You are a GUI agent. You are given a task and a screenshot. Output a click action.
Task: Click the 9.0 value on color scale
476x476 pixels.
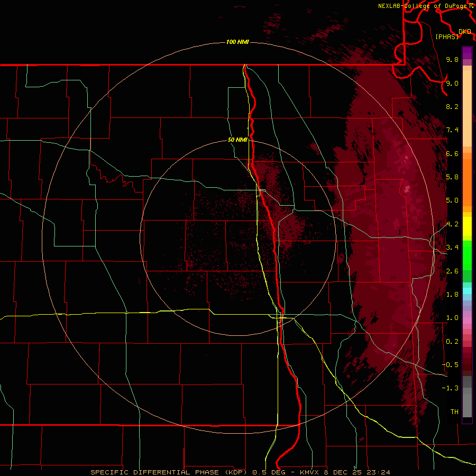tap(452, 83)
